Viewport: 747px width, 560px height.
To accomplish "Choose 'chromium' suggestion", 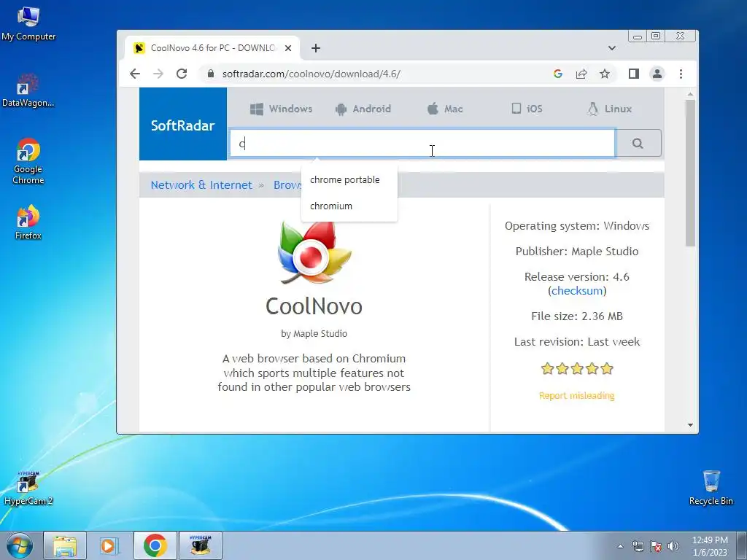I will [x=331, y=206].
